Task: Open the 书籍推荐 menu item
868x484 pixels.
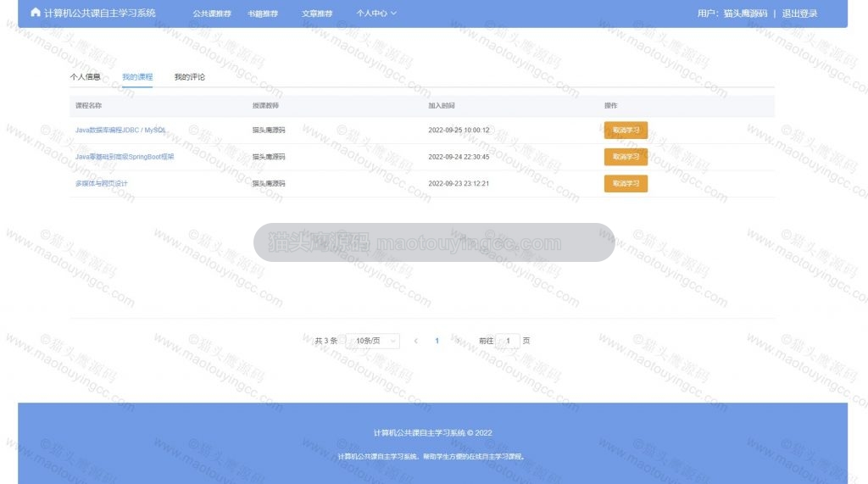Action: 263,14
